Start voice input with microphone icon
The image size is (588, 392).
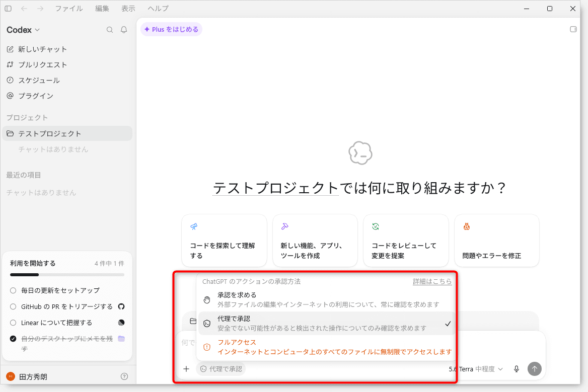[x=517, y=369]
